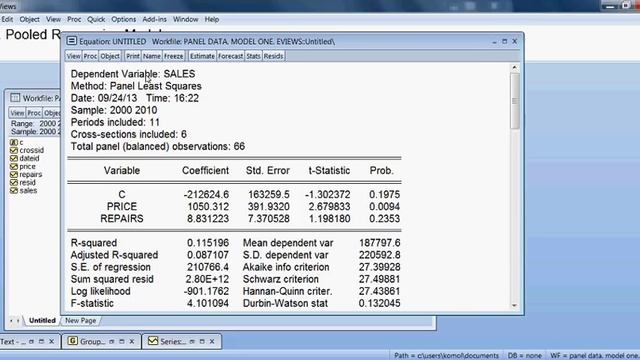This screenshot has width=640, height=360.
Task: Click View button in Equation window
Action: point(73,56)
